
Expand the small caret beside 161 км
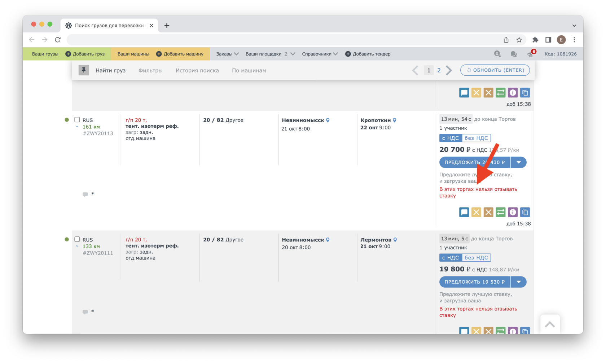[77, 127]
